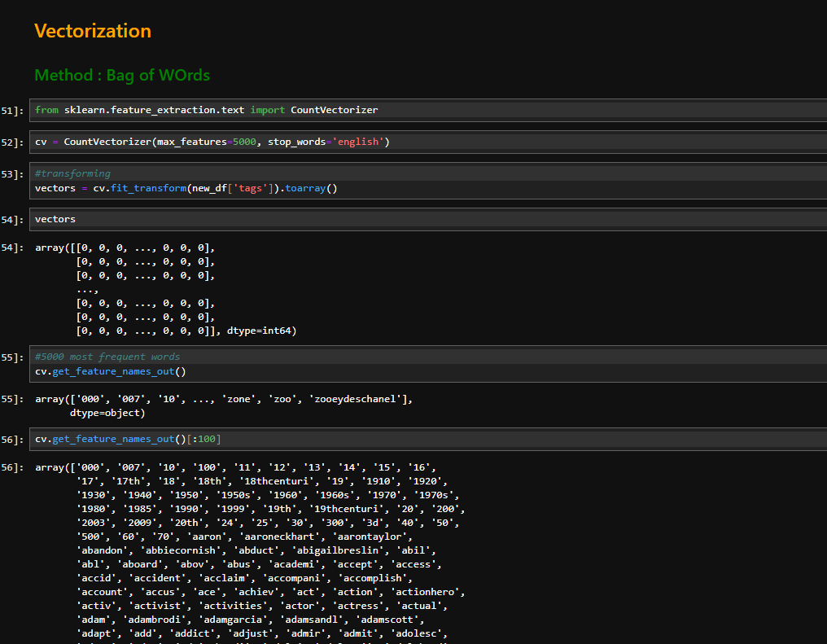Click 'actionhero' in the feature list
This screenshot has width=827, height=644.
tap(425, 592)
